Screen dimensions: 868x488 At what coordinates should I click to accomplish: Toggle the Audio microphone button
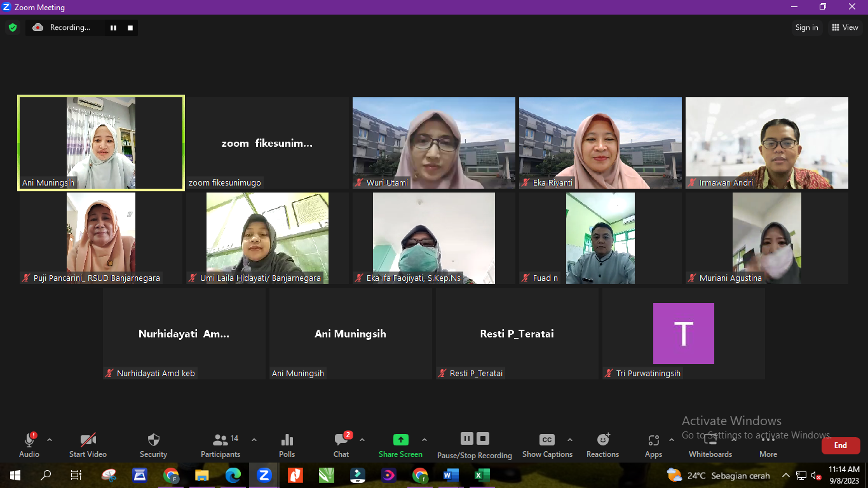(x=29, y=440)
